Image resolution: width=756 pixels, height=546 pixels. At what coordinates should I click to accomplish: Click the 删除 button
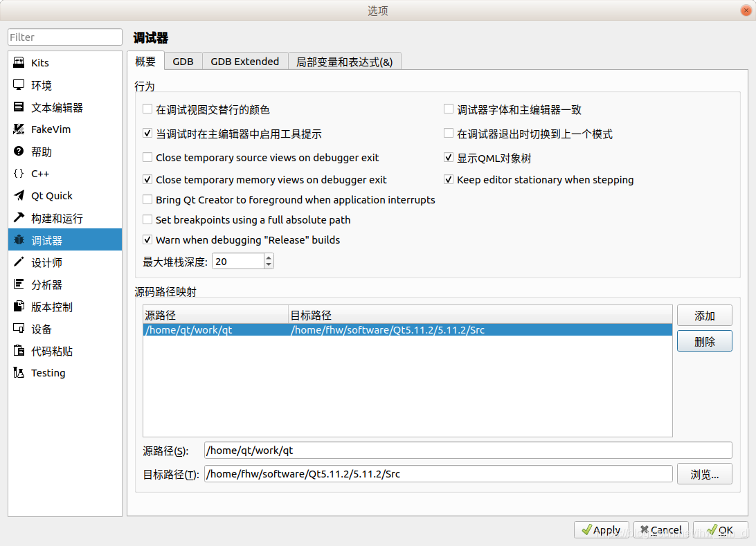point(704,341)
